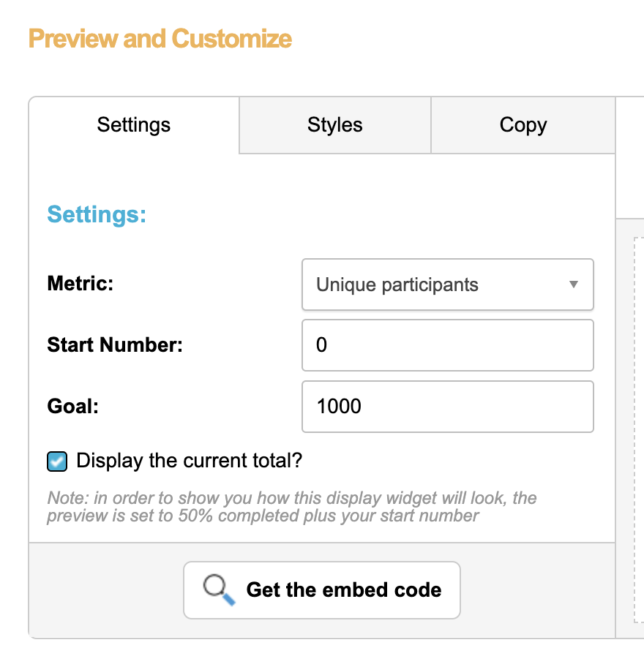Click the dashed preview pane on the right
644x667 pixels.
(637, 424)
